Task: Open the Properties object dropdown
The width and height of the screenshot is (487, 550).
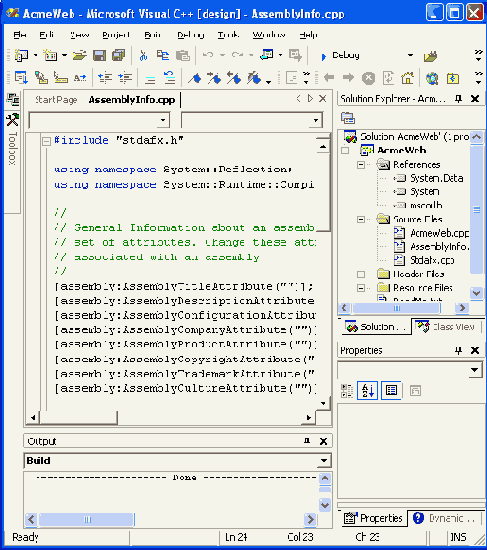Action: [475, 370]
